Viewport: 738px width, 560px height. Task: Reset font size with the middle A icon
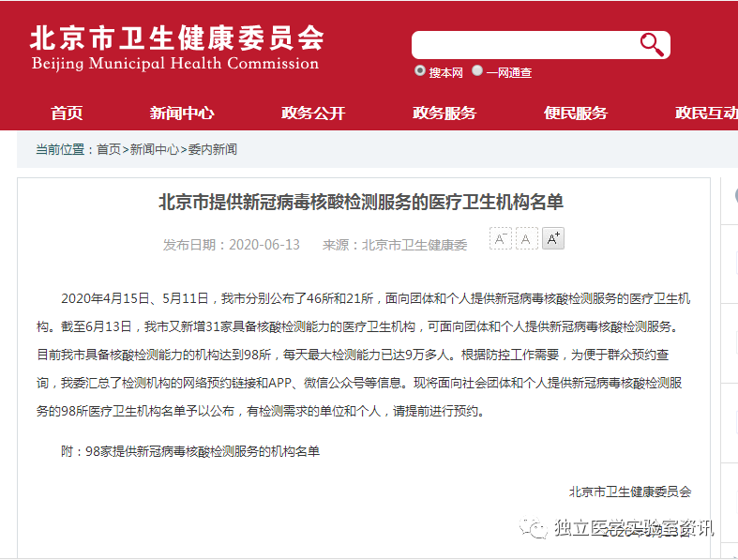pos(527,238)
